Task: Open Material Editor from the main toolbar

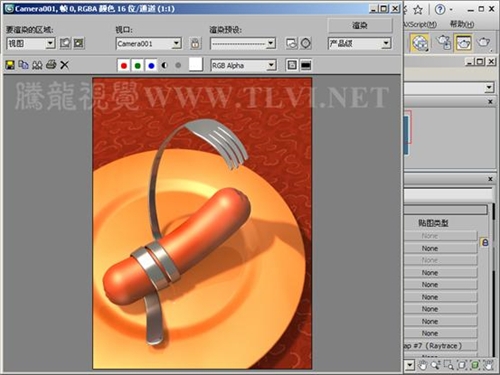Action: point(420,43)
